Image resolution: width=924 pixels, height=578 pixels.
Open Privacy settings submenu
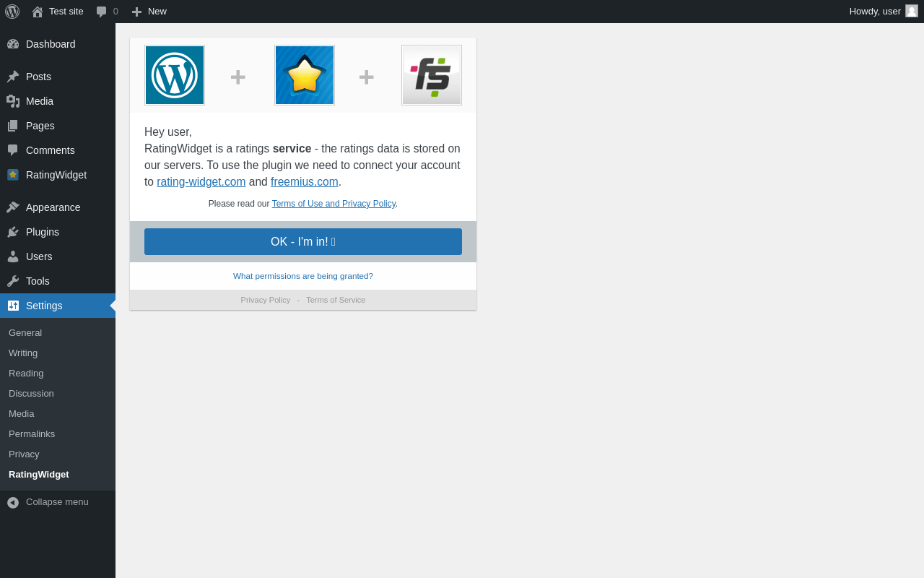pyautogui.click(x=58, y=454)
